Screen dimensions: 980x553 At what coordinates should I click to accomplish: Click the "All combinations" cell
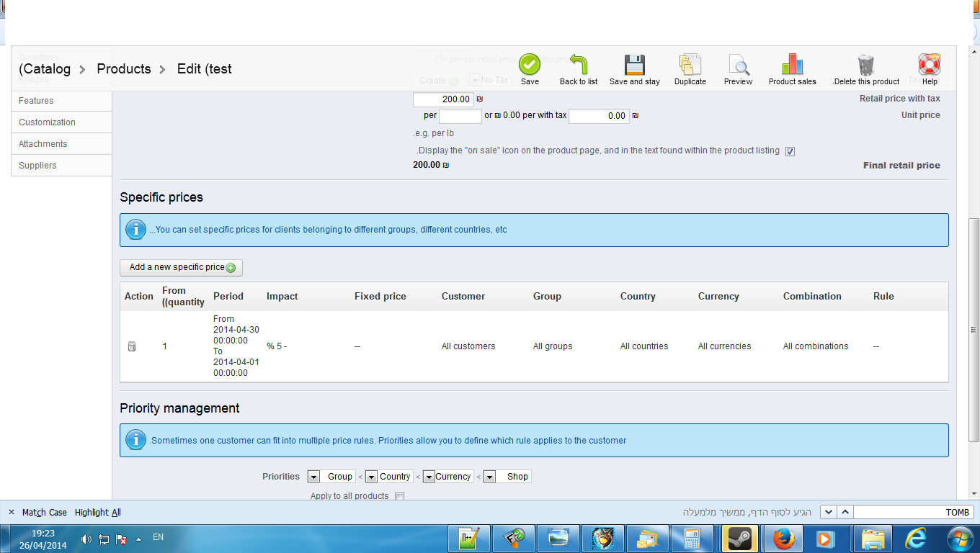point(816,346)
